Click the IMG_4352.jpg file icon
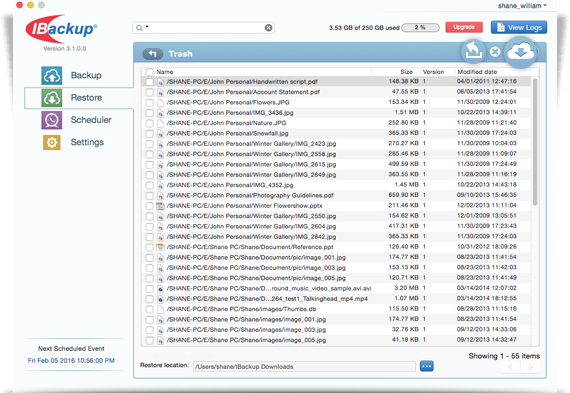 [x=160, y=185]
